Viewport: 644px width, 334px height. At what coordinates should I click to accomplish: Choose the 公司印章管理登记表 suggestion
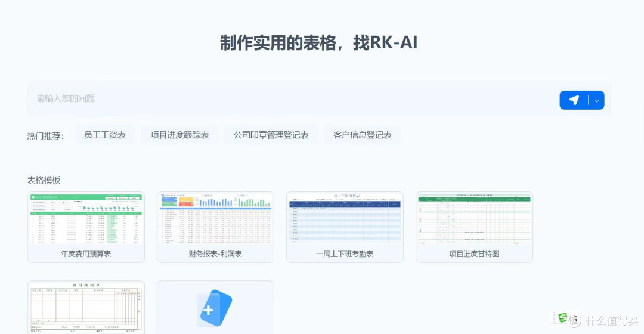point(271,135)
